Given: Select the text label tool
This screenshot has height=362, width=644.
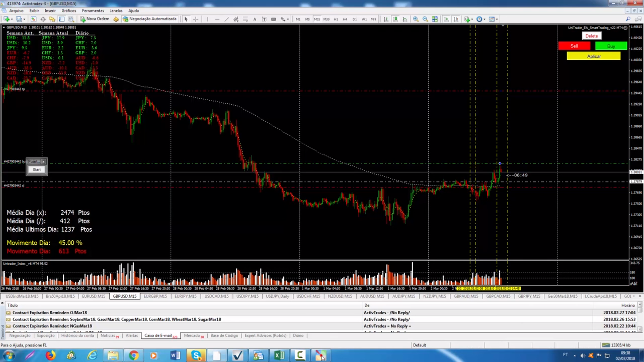Looking at the screenshot, I should [264, 19].
